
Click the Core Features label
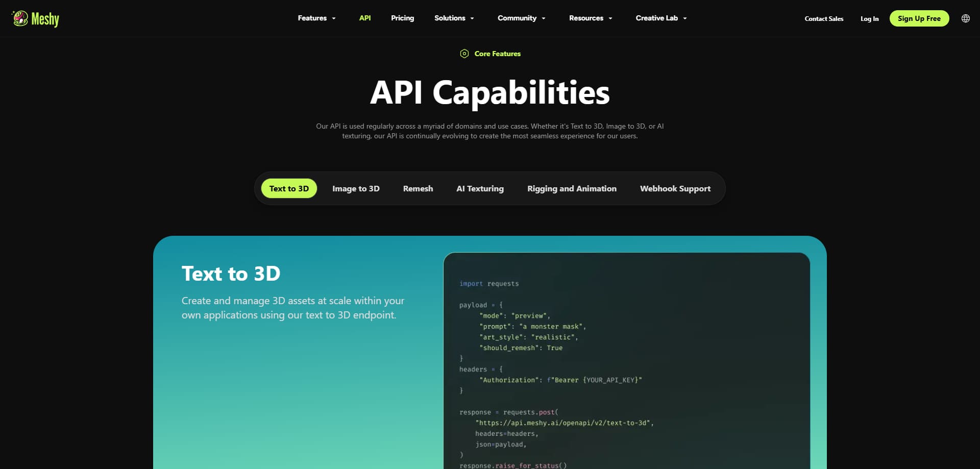[498, 54]
